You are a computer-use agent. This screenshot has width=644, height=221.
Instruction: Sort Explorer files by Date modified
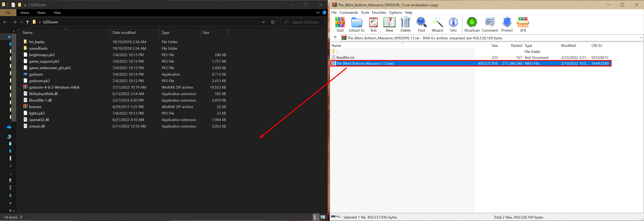point(124,32)
